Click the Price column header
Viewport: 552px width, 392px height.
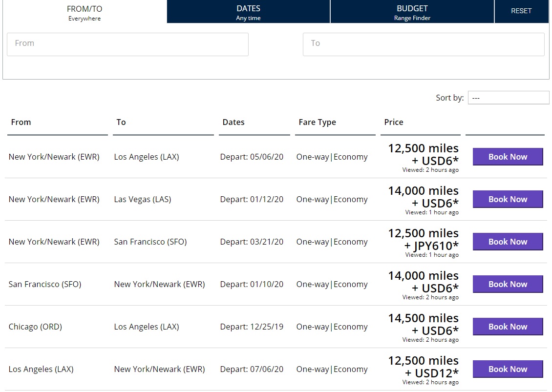point(394,122)
